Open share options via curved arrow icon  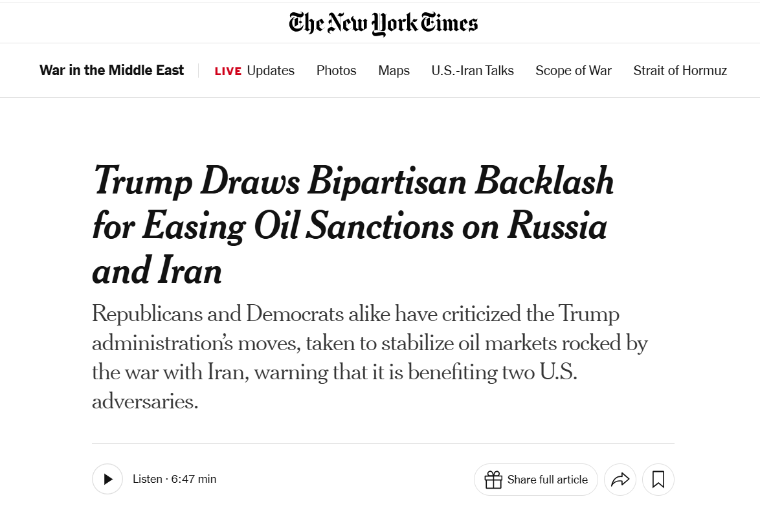(620, 480)
